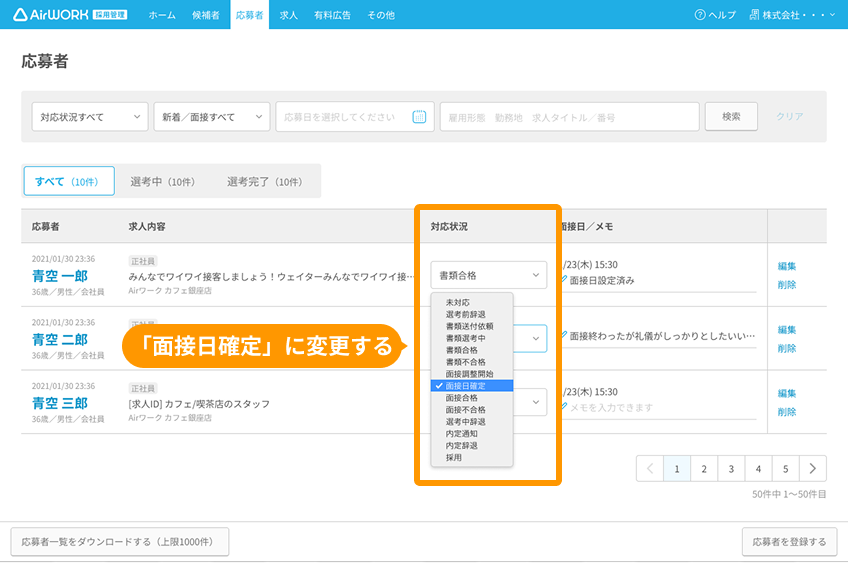Choose 内定通知 in status list
The image size is (848, 563).
point(472,433)
